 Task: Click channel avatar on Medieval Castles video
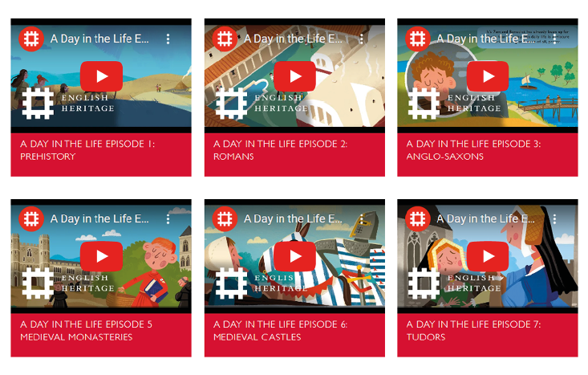tap(225, 219)
